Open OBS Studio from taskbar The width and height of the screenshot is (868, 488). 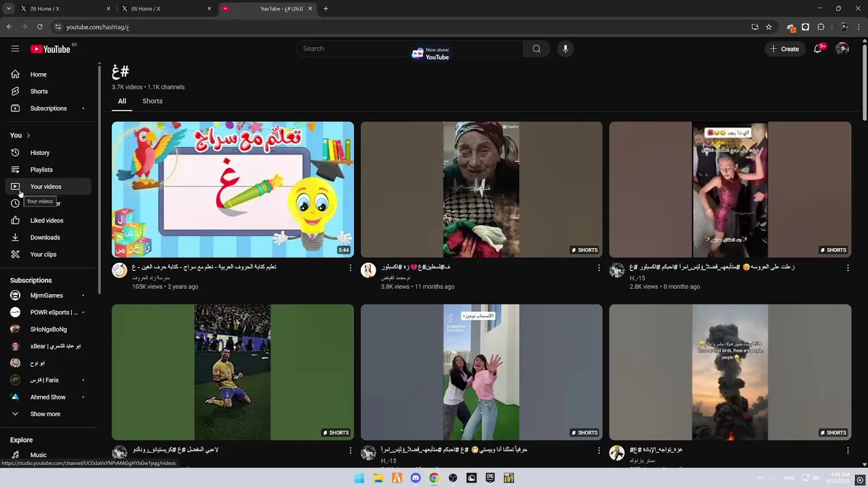tap(453, 478)
